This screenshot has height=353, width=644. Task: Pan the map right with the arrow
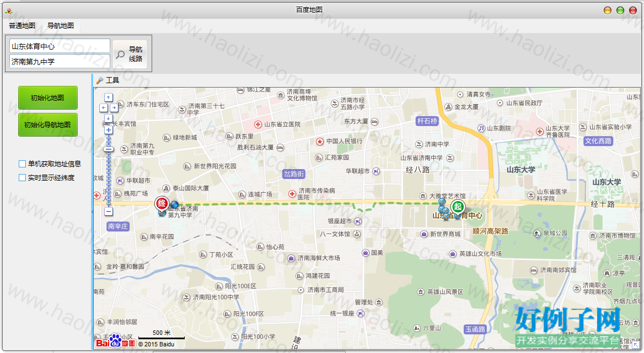(x=114, y=108)
